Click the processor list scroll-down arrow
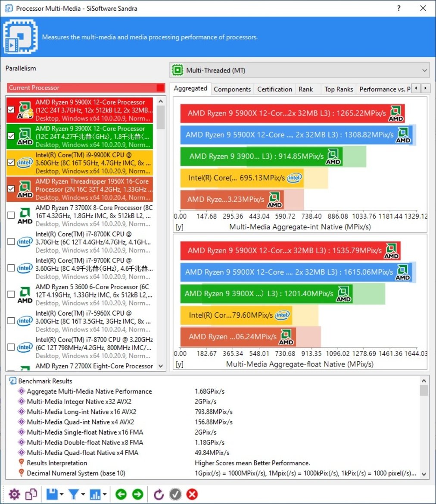 161,366
